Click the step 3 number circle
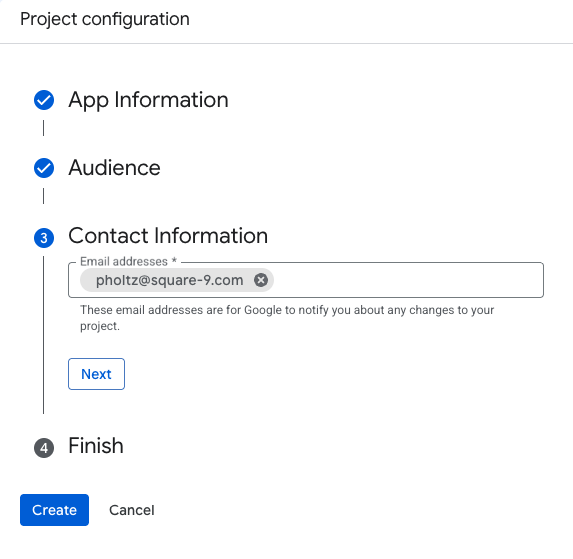This screenshot has width=573, height=559. coord(44,238)
